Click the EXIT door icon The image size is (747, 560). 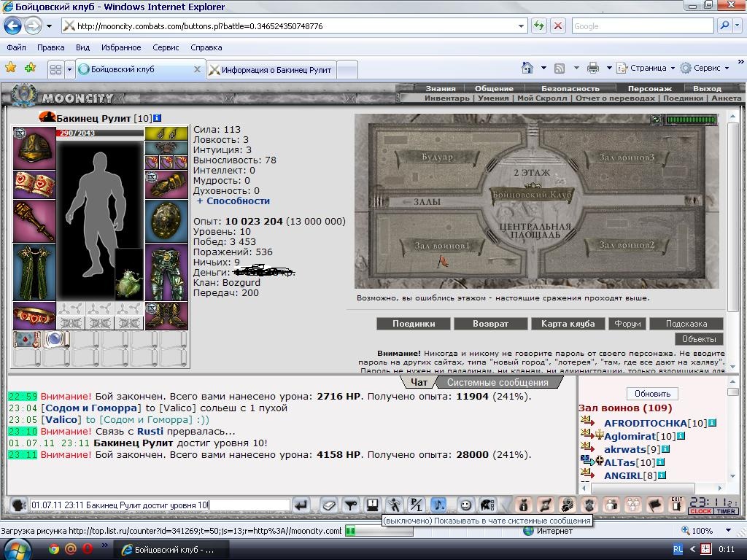point(677,505)
